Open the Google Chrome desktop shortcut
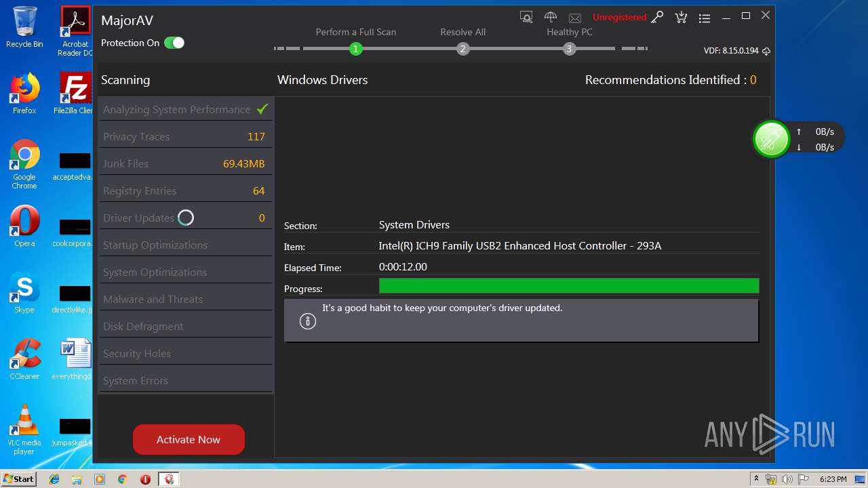 pos(24,165)
